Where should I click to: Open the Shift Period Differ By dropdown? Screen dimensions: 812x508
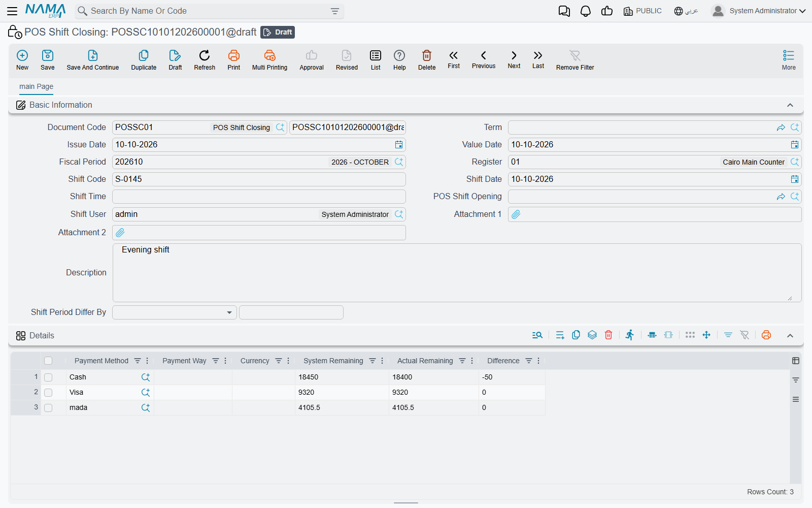click(175, 312)
